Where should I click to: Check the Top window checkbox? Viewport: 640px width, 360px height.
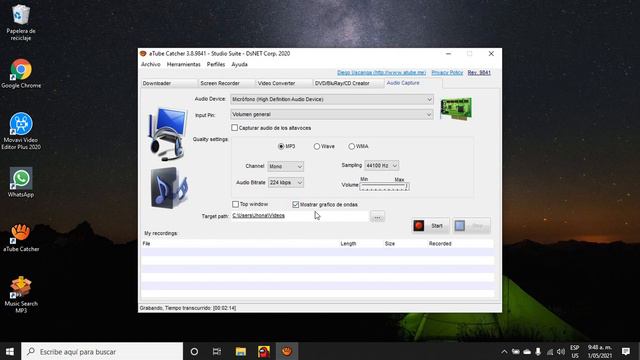point(236,204)
